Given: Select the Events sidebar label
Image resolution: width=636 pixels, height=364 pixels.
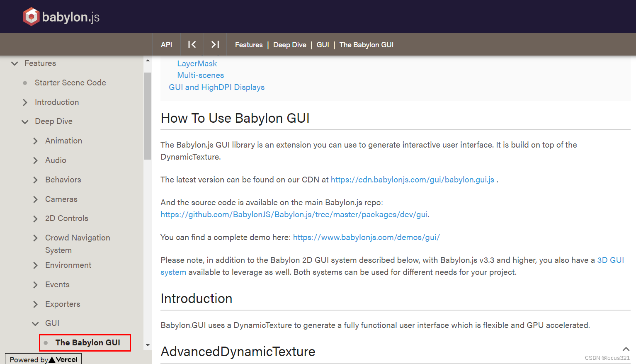Looking at the screenshot, I should (57, 284).
